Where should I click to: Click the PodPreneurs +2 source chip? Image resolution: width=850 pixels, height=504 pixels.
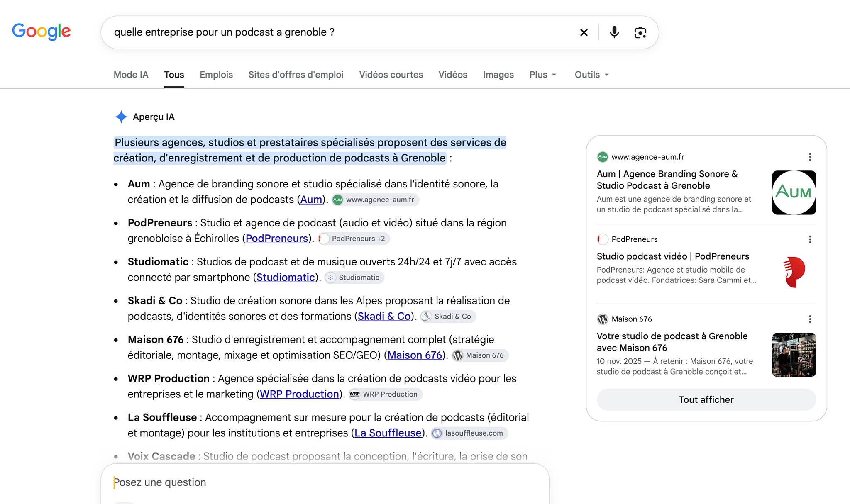coord(354,239)
